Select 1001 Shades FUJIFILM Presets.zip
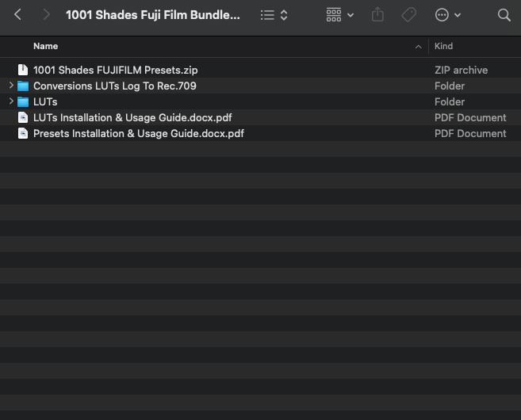Viewport: 521px width, 420px height. coord(115,70)
